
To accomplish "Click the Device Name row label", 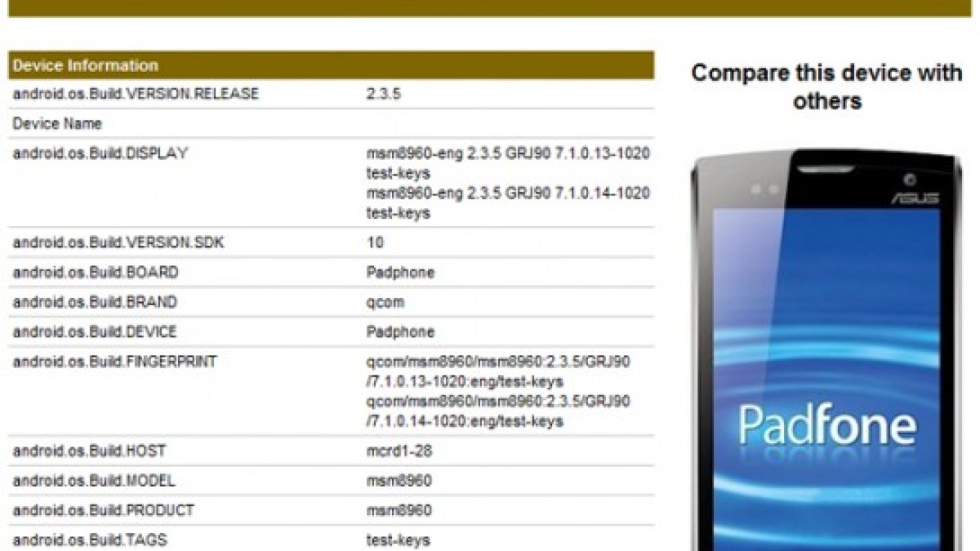I will coord(57,124).
